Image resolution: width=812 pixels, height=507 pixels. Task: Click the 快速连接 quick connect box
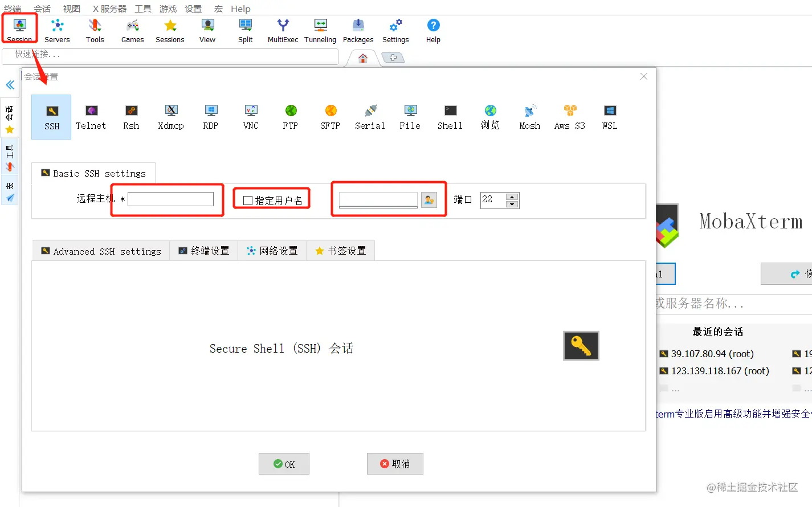pos(170,55)
